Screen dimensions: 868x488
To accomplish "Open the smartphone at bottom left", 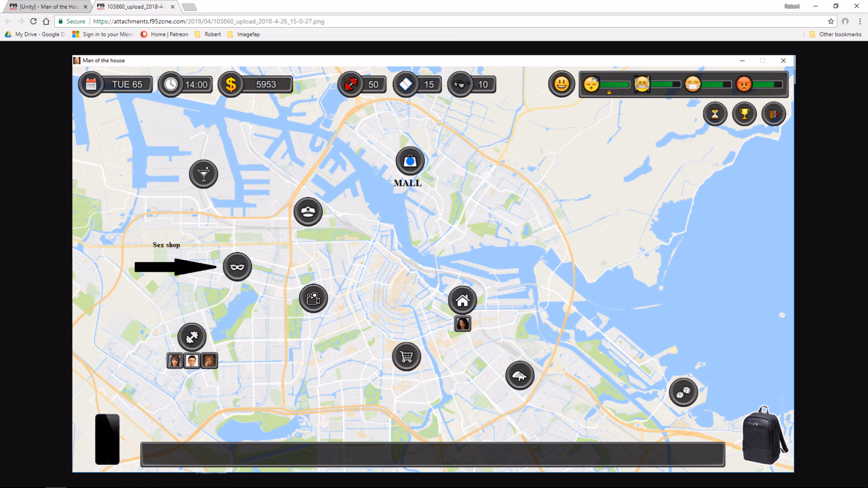I will pyautogui.click(x=107, y=439).
